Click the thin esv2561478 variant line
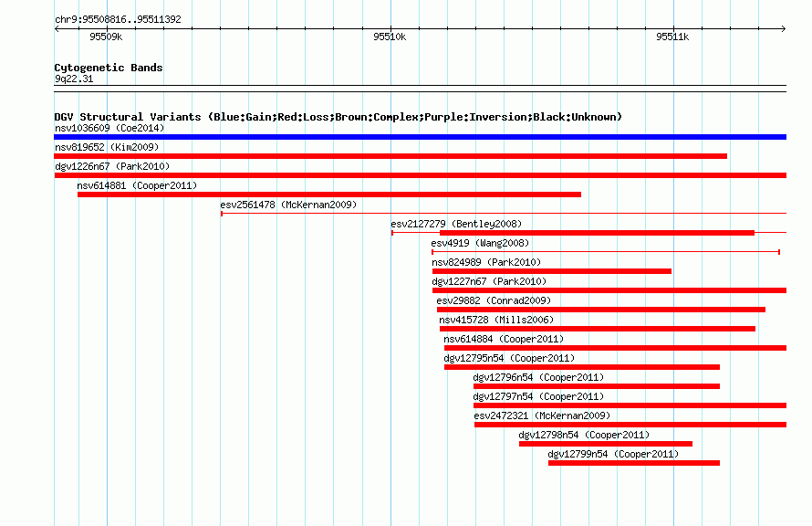This screenshot has width=812, height=526. point(504,214)
